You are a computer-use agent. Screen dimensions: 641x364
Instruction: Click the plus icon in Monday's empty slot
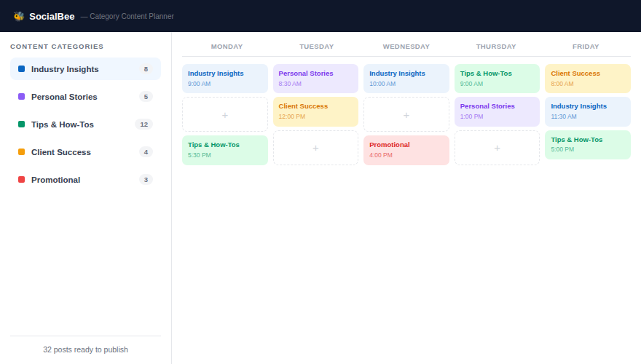(224, 115)
